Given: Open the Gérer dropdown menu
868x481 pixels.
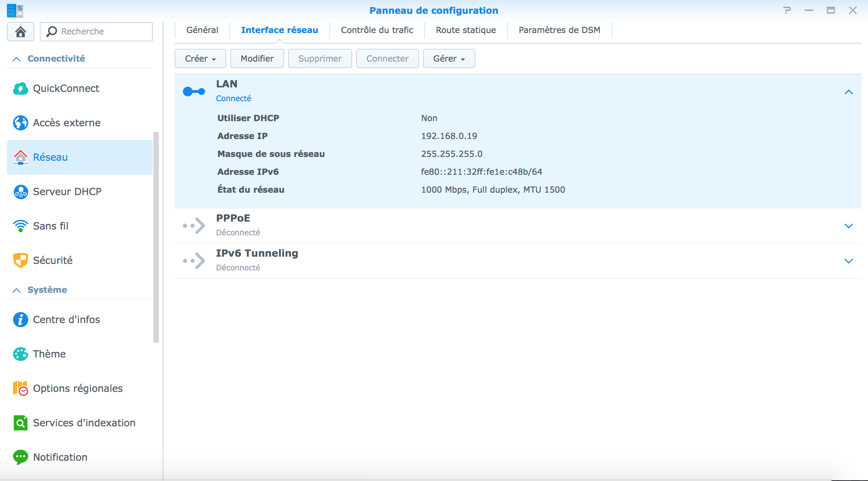Looking at the screenshot, I should [x=449, y=58].
